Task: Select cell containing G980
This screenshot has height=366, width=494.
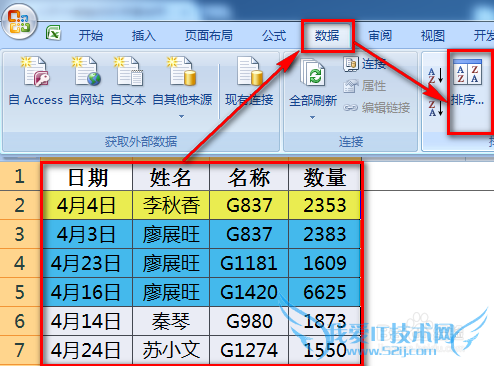Action: pos(249,321)
